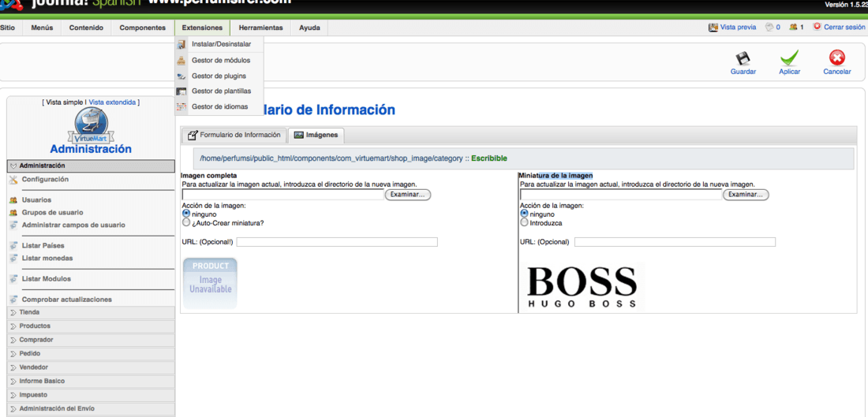Click the Listar Países link text

(x=42, y=246)
